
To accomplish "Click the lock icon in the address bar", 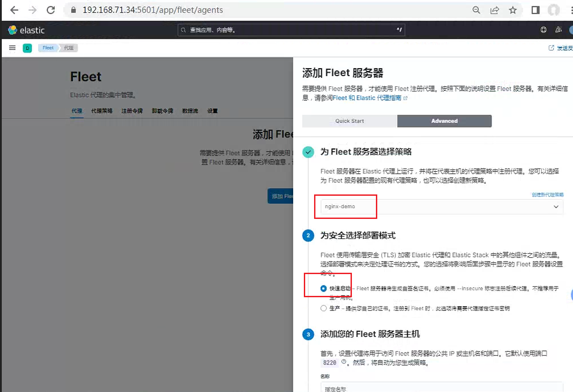I will [x=74, y=10].
